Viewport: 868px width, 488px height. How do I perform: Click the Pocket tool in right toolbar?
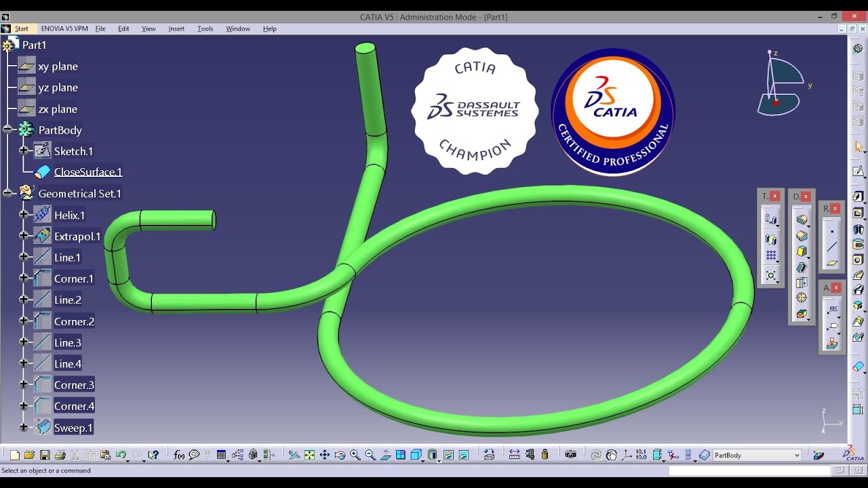tap(858, 213)
